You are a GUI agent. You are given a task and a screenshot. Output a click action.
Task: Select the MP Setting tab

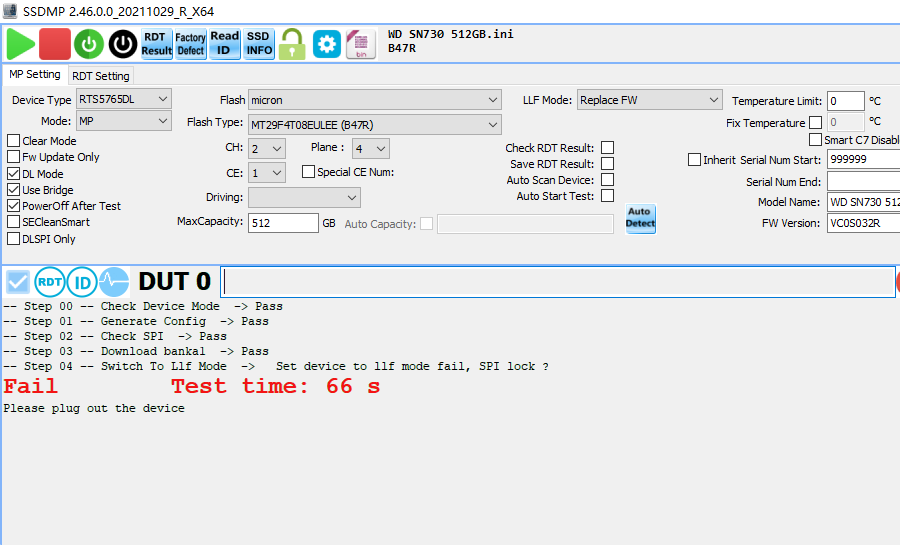35,75
